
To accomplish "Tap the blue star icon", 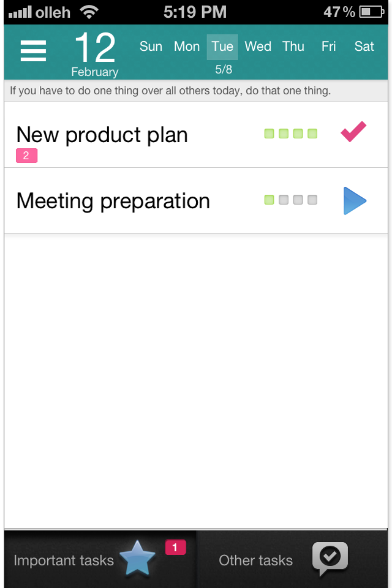I will coord(137,558).
